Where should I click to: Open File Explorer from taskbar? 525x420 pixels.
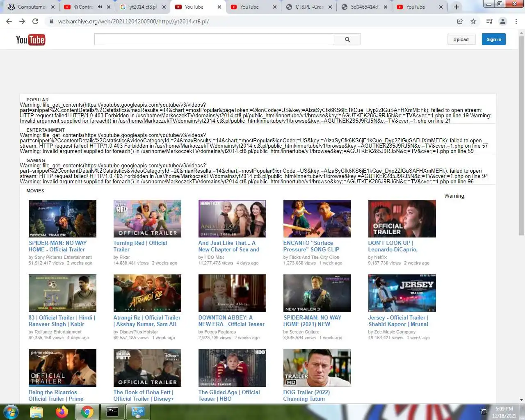pos(37,412)
